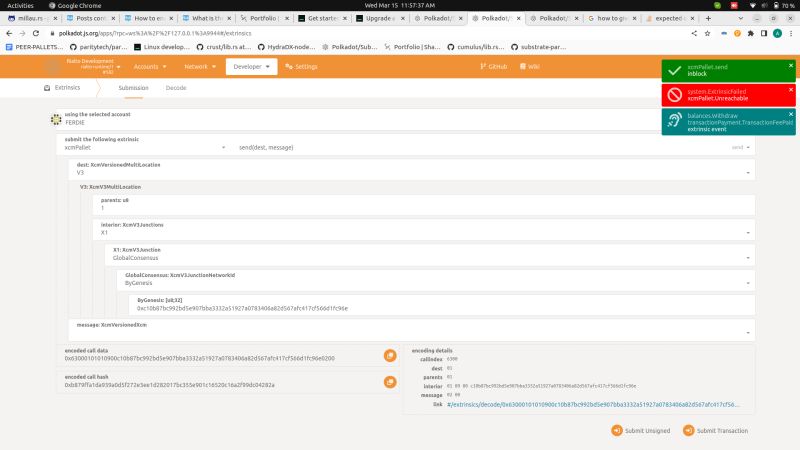Switch to the Submission tab
The width and height of the screenshot is (800, 450).
click(133, 88)
